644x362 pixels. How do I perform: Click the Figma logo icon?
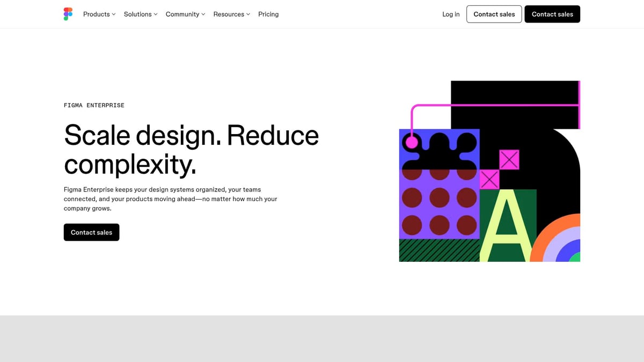(x=68, y=14)
